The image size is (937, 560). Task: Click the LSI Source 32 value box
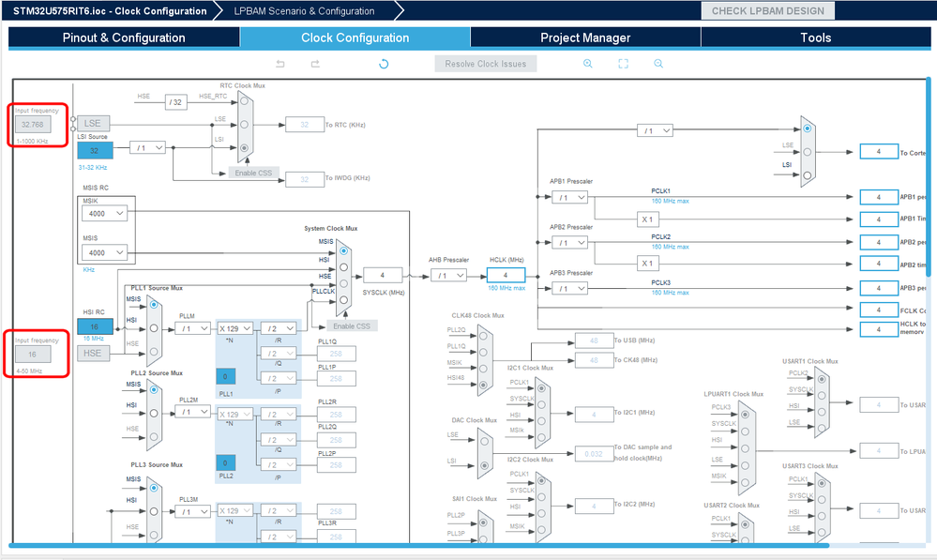tap(95, 151)
